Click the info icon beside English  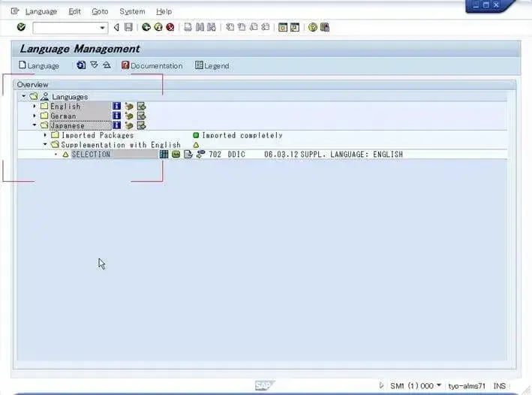point(116,107)
